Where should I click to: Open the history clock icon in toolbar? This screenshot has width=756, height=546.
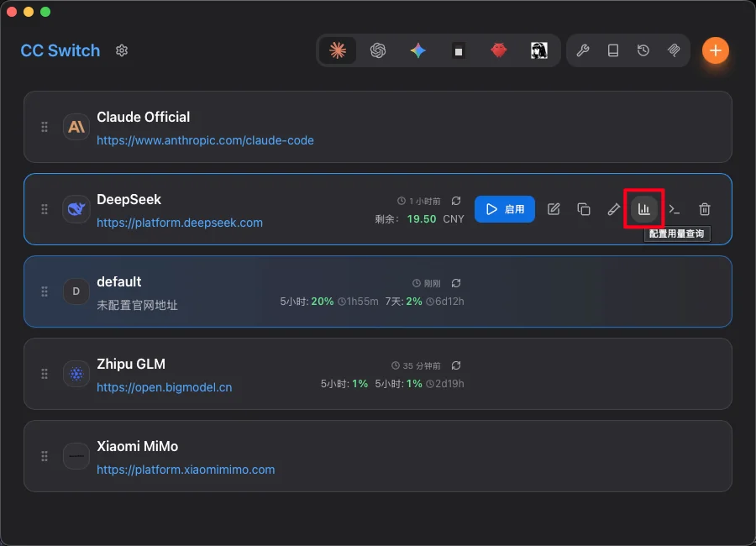pyautogui.click(x=643, y=50)
